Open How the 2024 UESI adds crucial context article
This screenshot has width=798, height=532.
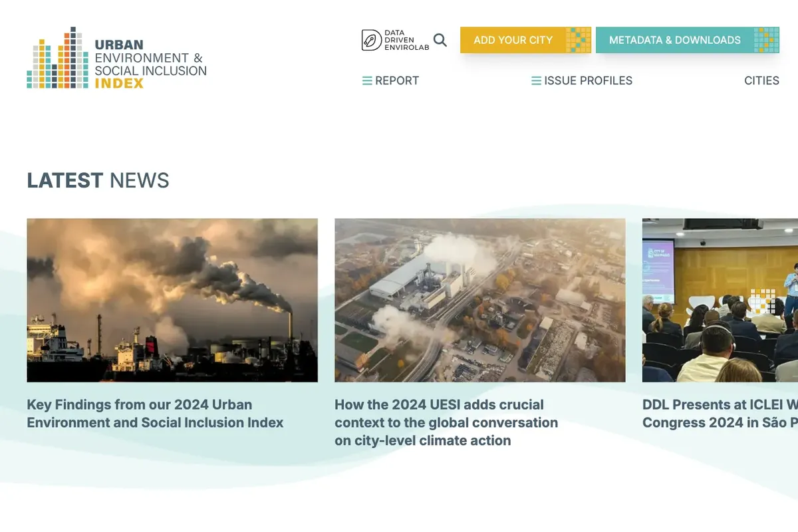pos(446,422)
